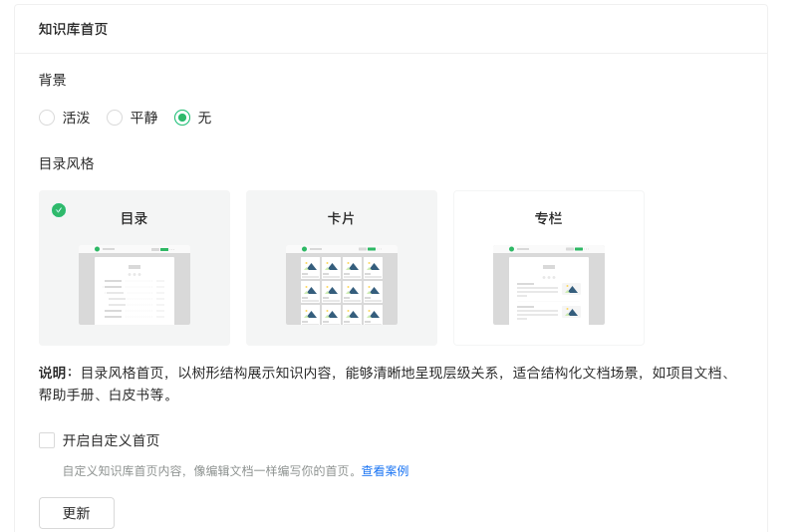The width and height of the screenshot is (804, 532).
Task: Click the 专栏 layout preview thumbnail
Action: point(549,285)
